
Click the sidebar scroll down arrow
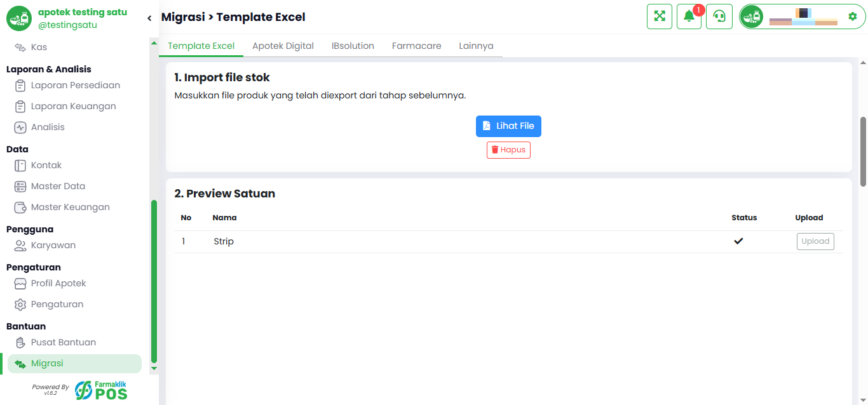(x=153, y=368)
